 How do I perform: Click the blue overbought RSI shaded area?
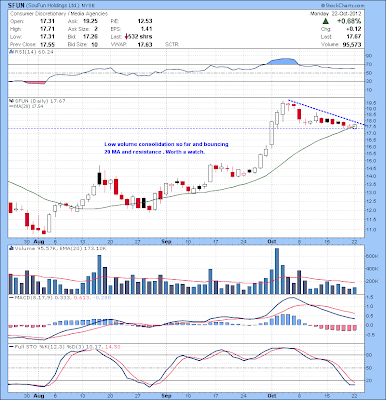pos(282,61)
